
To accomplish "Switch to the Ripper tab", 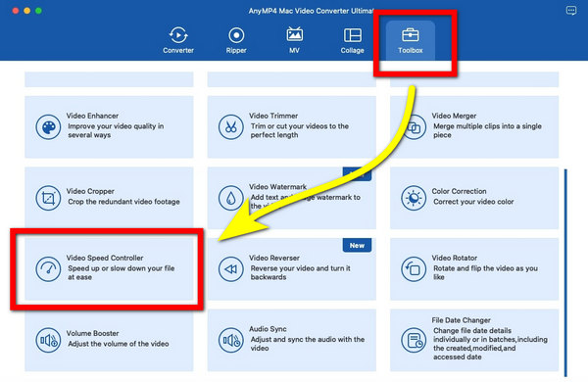I will [x=236, y=40].
